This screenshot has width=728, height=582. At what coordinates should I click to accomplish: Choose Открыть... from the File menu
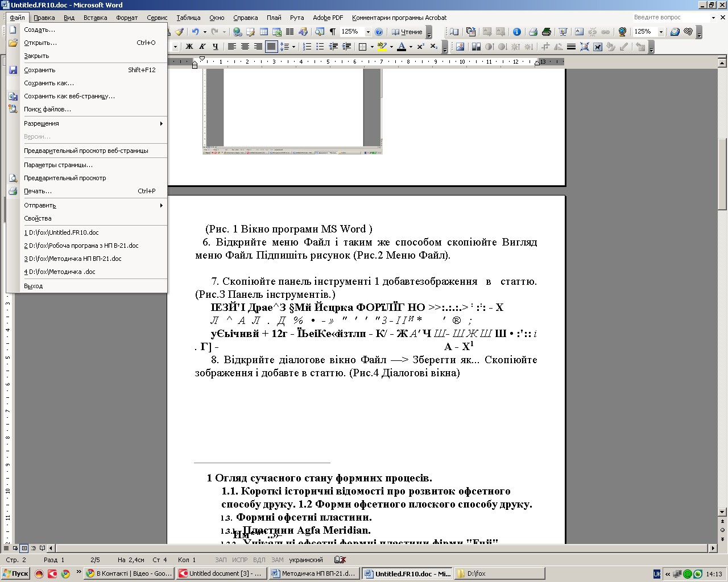(86, 43)
